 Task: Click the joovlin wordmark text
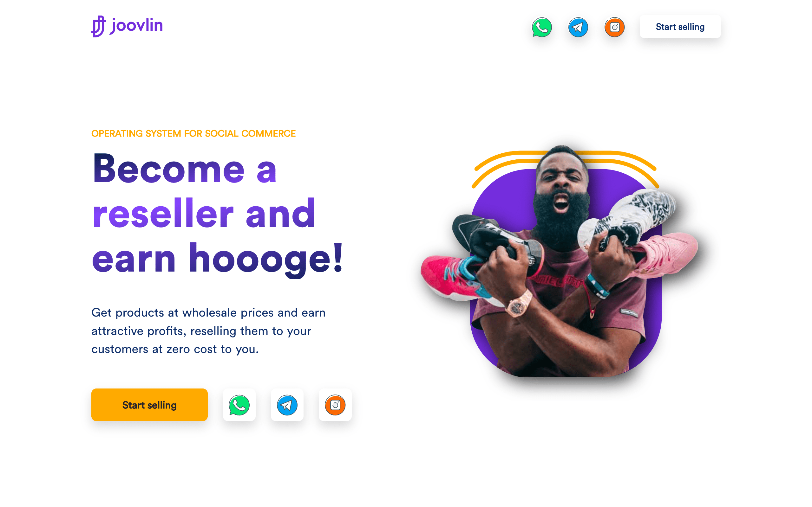click(137, 25)
